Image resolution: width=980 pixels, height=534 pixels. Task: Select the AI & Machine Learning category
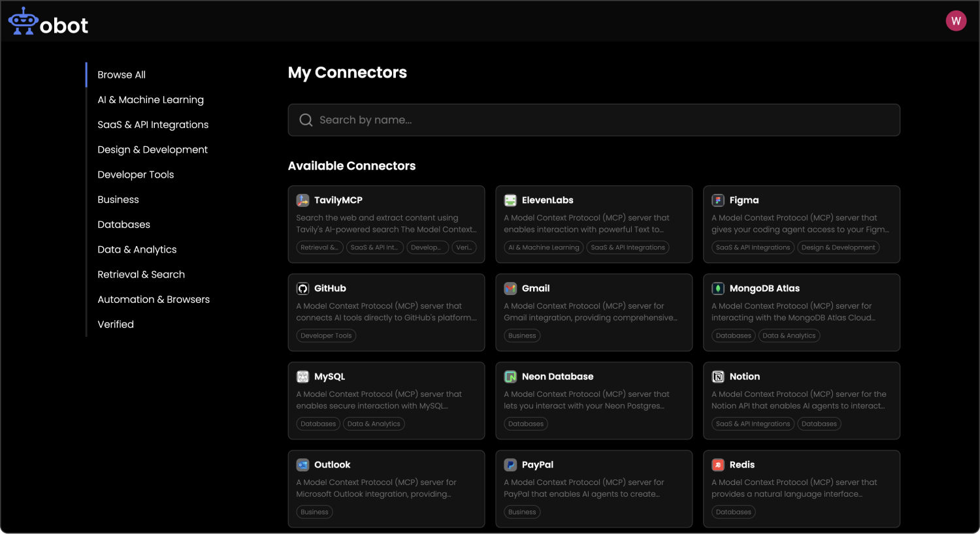pyautogui.click(x=150, y=100)
